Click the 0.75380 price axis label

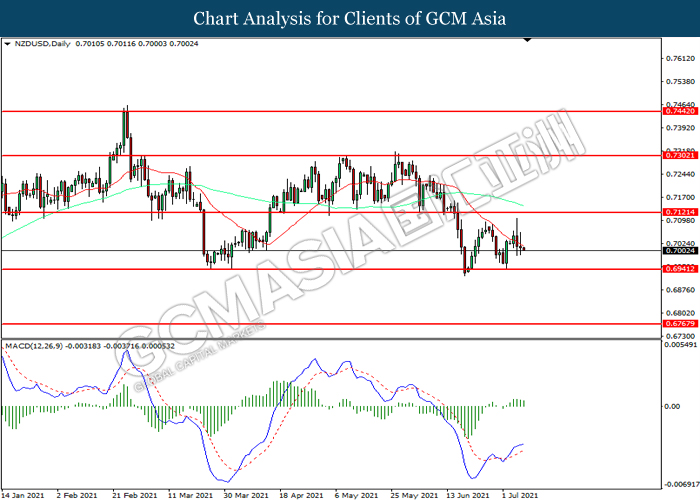coord(680,82)
